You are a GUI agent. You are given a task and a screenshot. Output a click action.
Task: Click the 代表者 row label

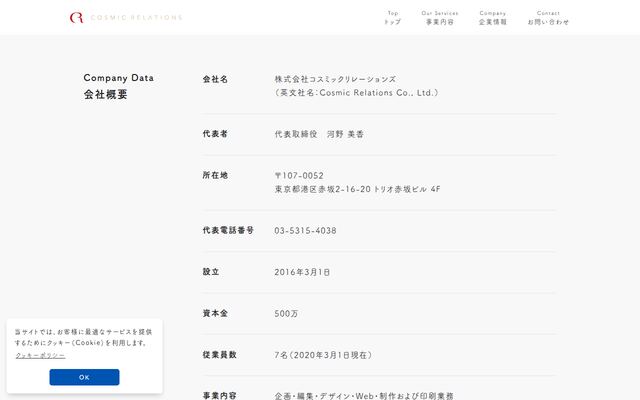coord(215,134)
